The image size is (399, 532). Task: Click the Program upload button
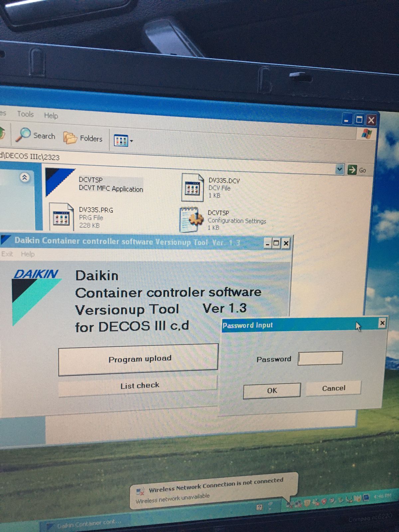coord(138,359)
